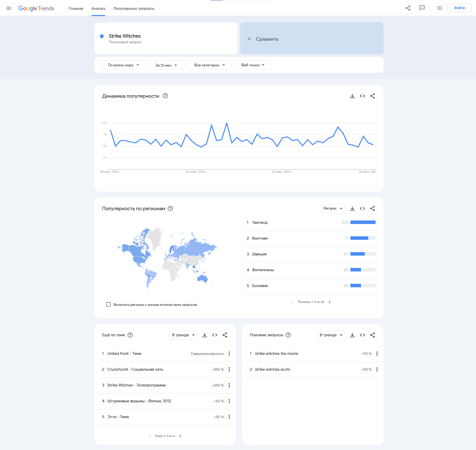Open the Регион resolution dropdown
476x450 pixels.
coord(333,208)
